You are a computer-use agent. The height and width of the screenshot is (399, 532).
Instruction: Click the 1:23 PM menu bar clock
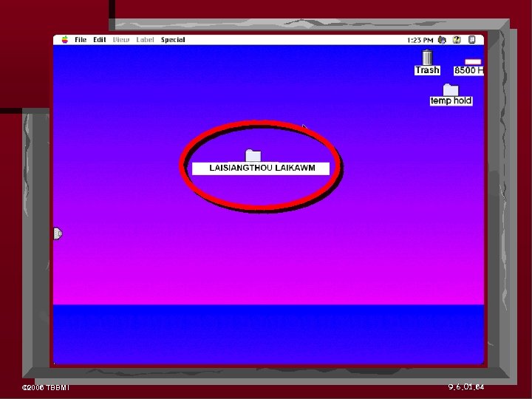coord(420,40)
